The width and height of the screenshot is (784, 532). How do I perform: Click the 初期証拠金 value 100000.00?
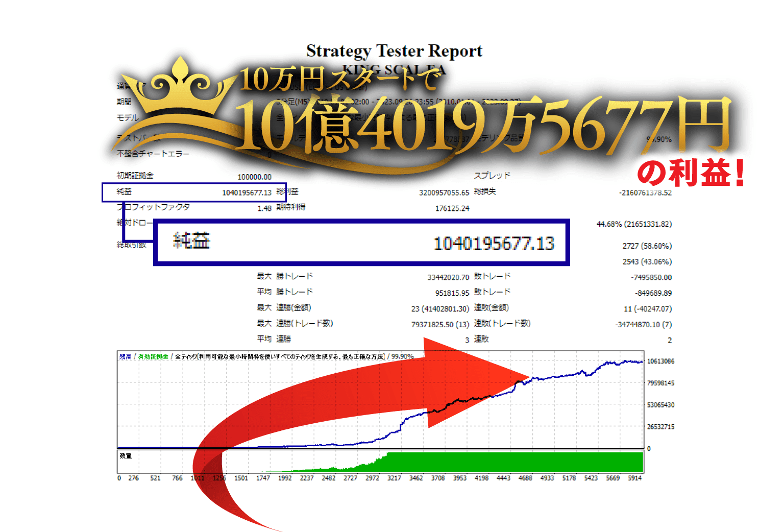pos(254,177)
